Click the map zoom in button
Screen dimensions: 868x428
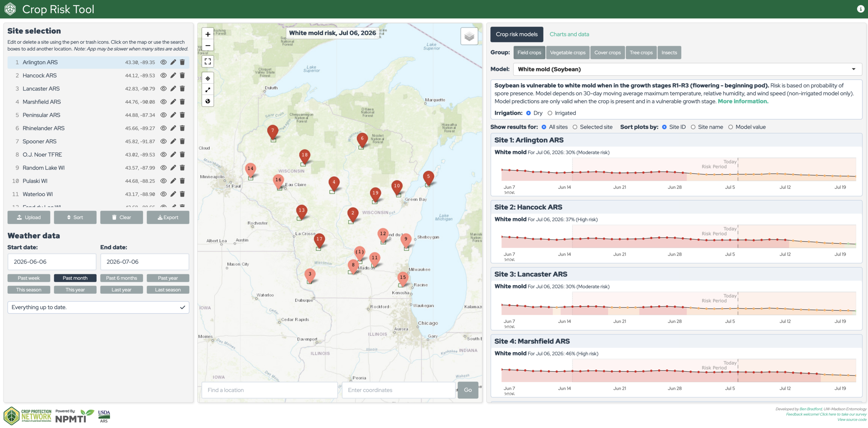pyautogui.click(x=208, y=34)
